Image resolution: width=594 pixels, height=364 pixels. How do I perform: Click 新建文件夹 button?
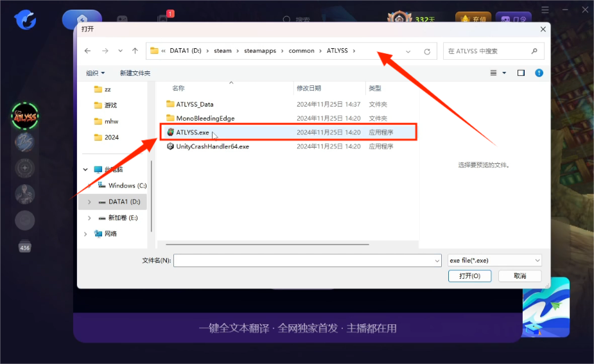[135, 73]
